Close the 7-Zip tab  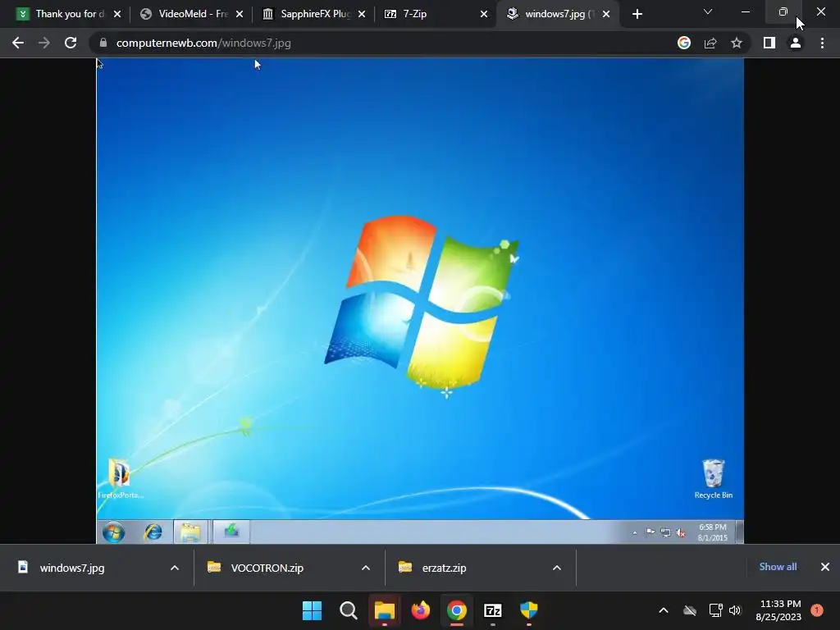click(x=484, y=14)
